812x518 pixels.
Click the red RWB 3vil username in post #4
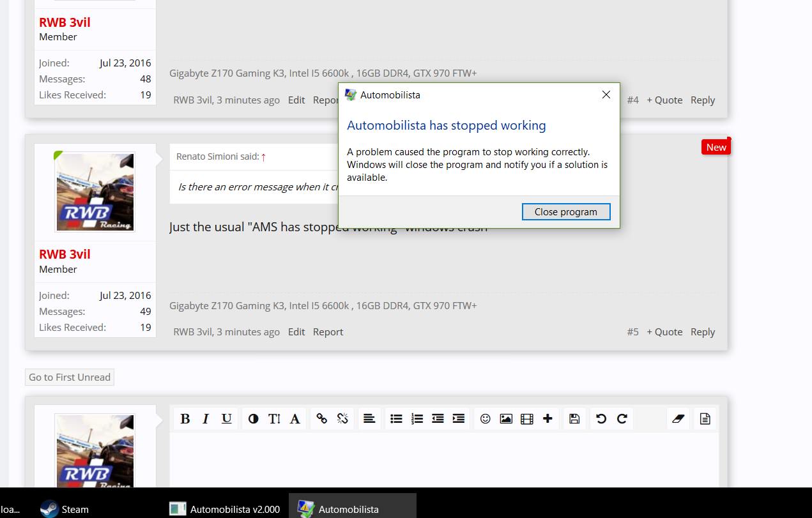click(x=65, y=22)
